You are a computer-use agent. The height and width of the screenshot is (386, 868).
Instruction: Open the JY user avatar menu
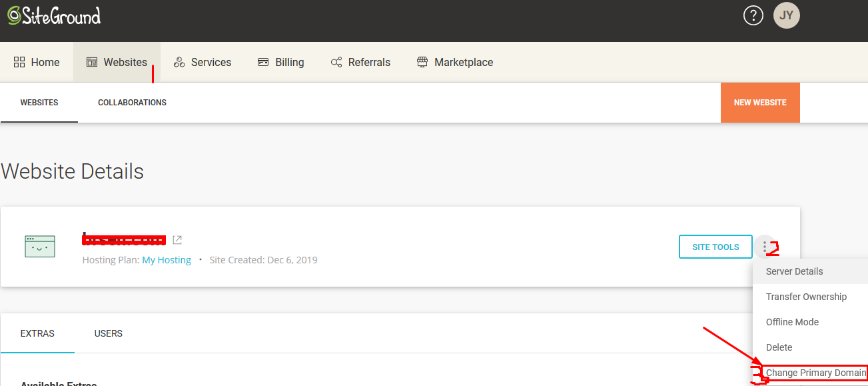pyautogui.click(x=786, y=15)
